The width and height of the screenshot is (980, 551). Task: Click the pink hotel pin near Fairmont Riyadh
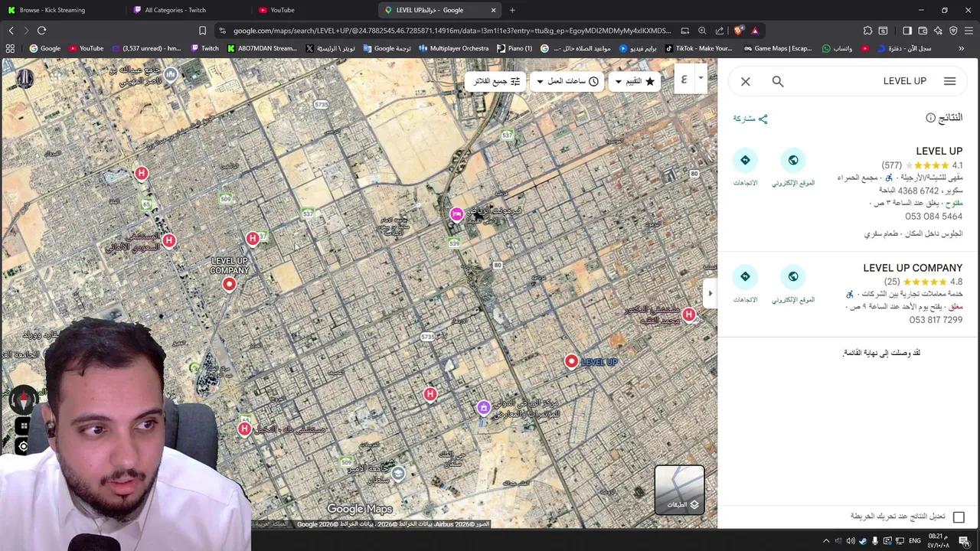coord(456,214)
